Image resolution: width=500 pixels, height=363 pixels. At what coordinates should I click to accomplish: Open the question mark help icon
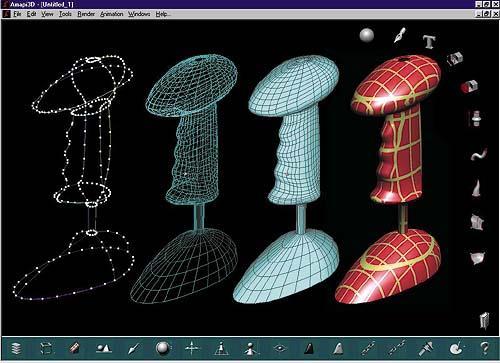485,348
